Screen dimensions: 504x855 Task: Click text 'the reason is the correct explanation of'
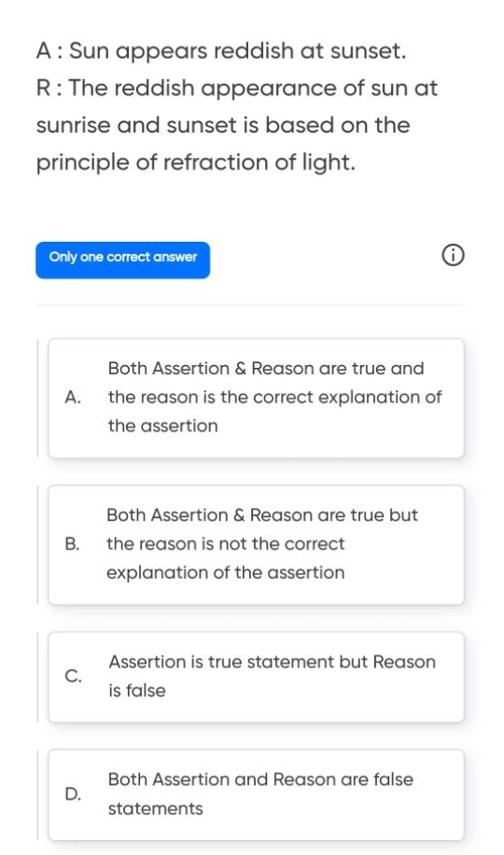click(x=275, y=397)
